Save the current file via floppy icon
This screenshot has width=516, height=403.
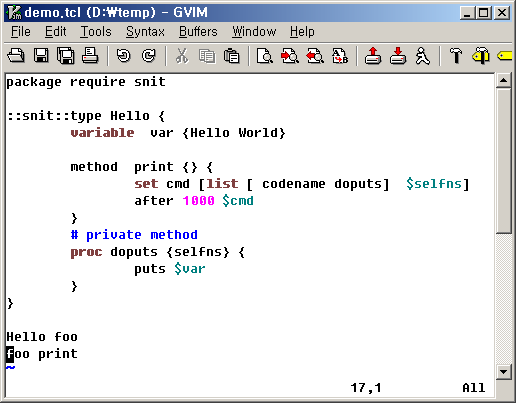coord(41,55)
